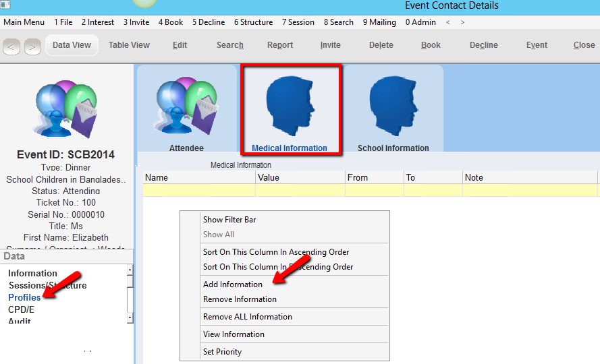
Task: Switch to Table View
Action: coord(129,45)
